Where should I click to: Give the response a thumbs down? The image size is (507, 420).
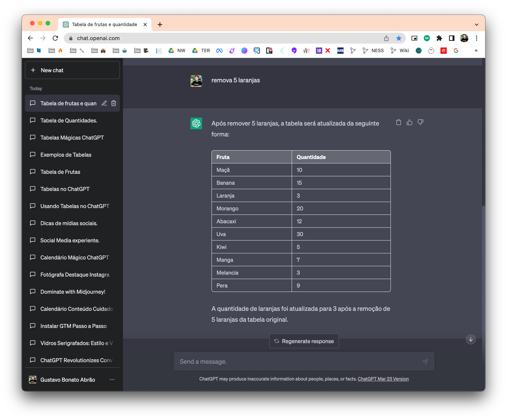pos(420,122)
